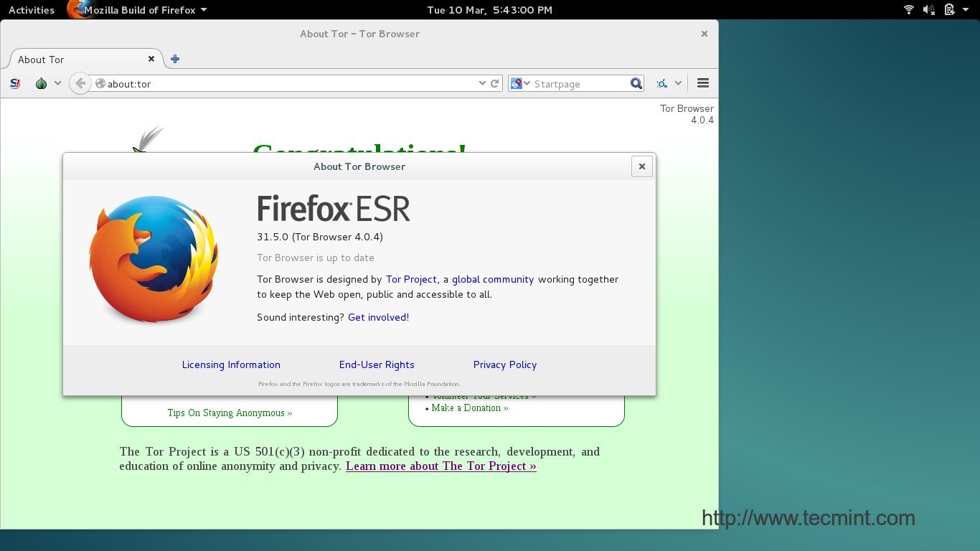
Task: Click the about:tor address bar
Action: [x=287, y=84]
